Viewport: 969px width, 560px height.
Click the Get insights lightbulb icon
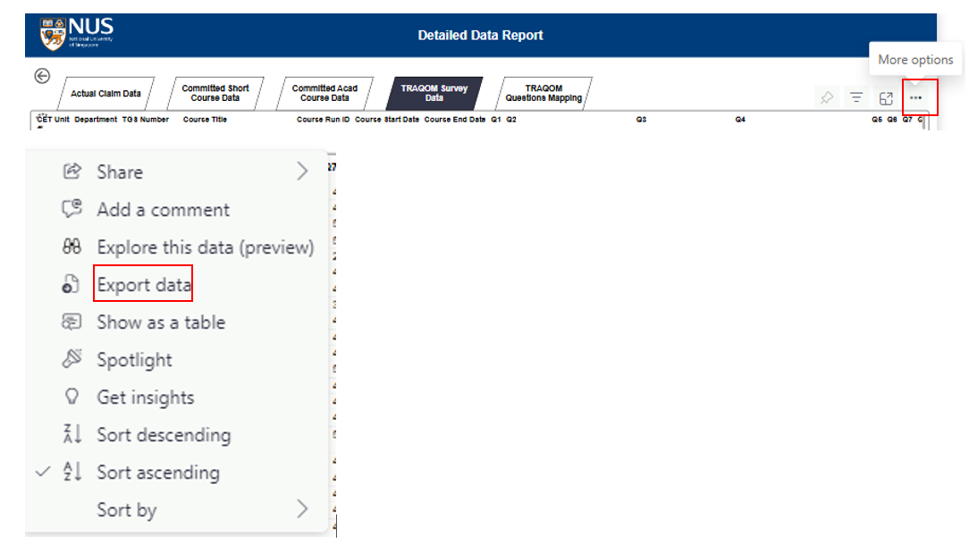72,397
